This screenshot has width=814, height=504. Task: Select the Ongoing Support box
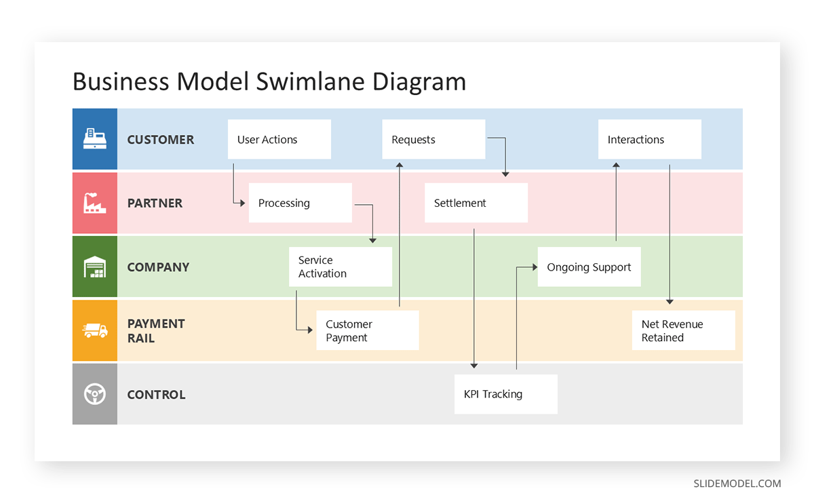click(x=589, y=267)
